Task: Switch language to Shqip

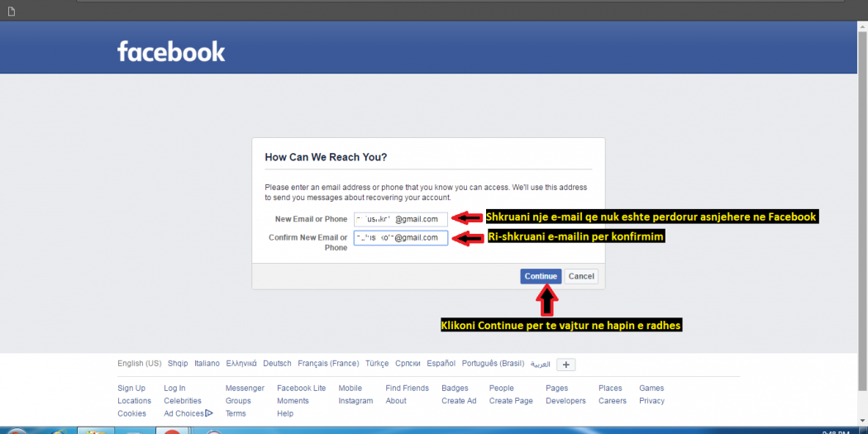Action: pos(178,364)
